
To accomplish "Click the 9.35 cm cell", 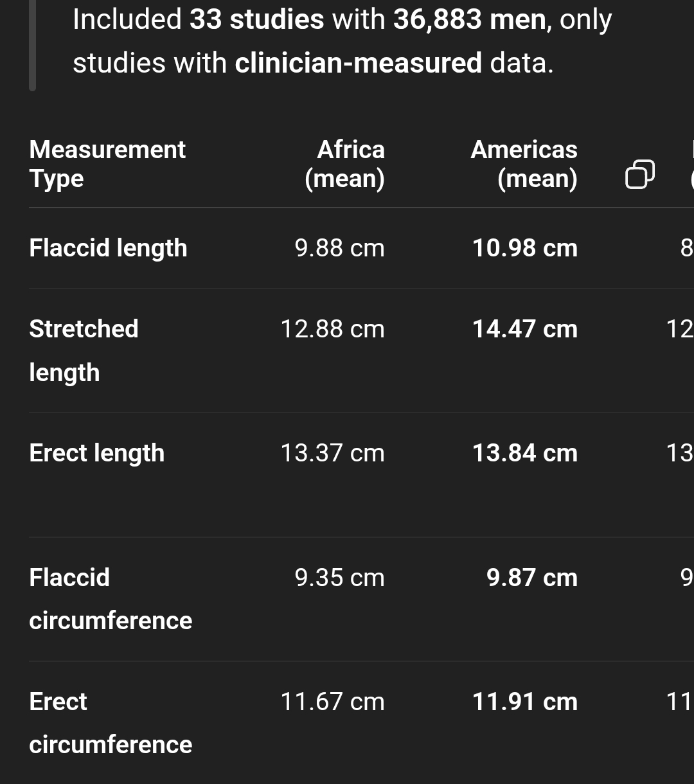I will [339, 577].
